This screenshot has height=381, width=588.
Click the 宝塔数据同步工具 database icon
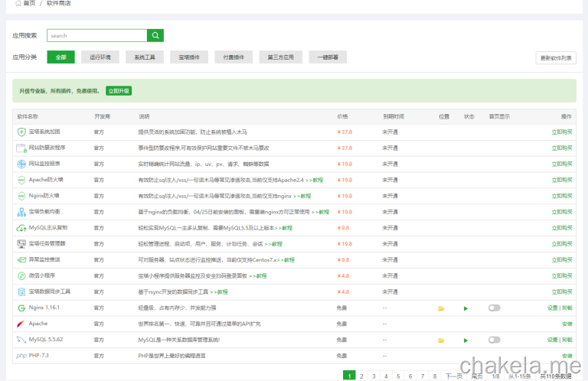pyautogui.click(x=21, y=291)
